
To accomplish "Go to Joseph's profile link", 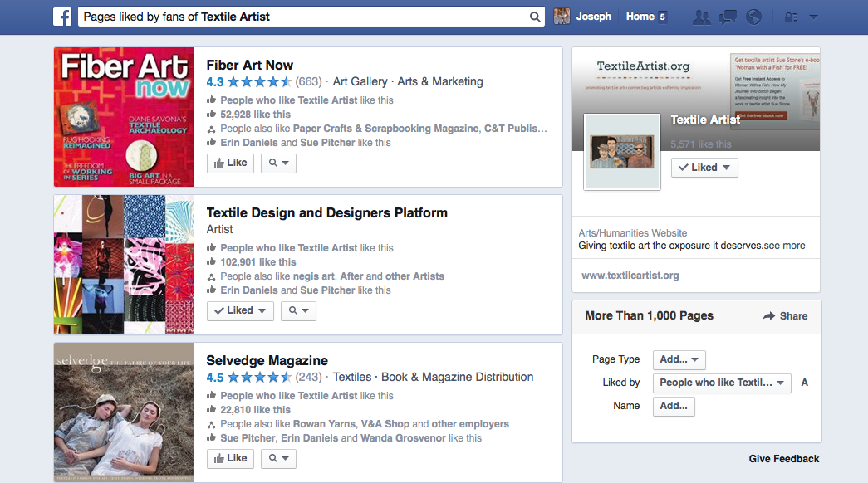I will pos(593,17).
